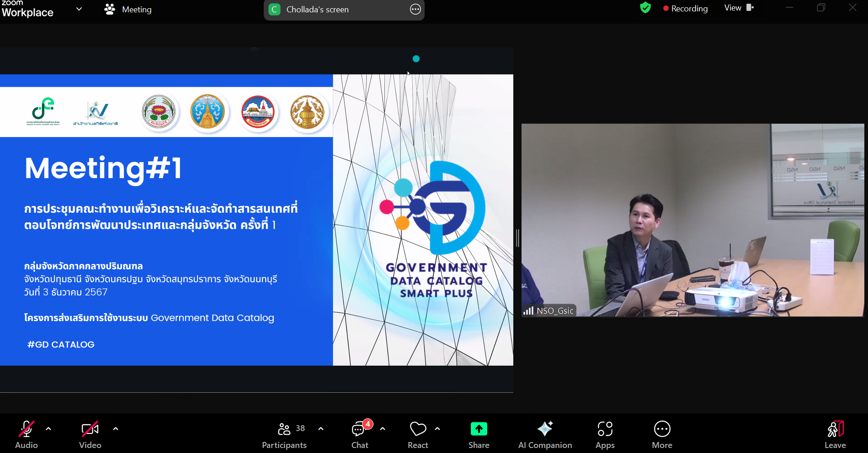Click the unread chat badge showing 4
The image size is (868, 453).
pyautogui.click(x=367, y=424)
